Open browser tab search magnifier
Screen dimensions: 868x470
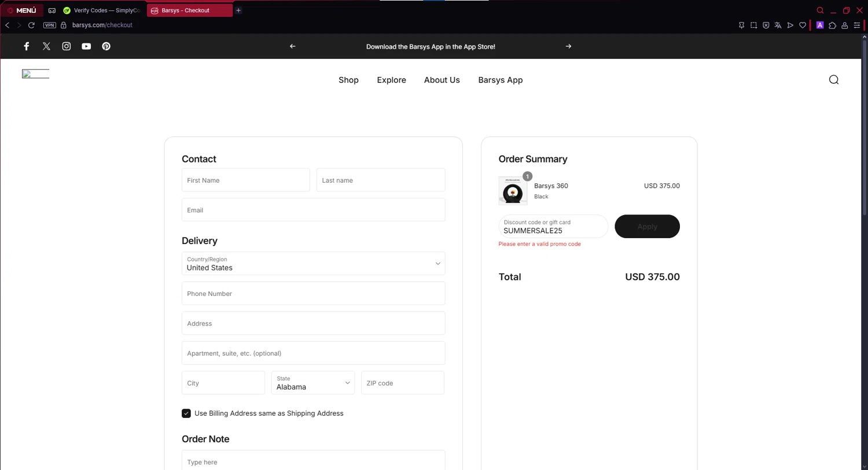click(x=820, y=10)
